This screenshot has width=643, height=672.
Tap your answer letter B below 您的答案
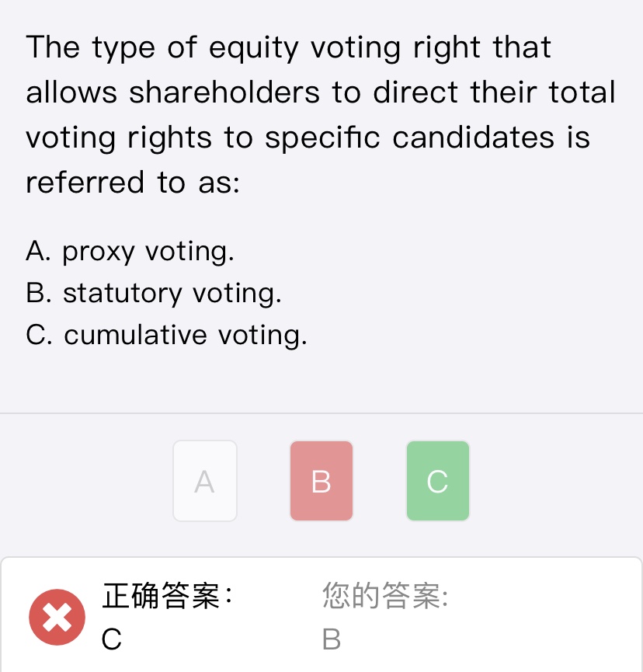[x=332, y=639]
